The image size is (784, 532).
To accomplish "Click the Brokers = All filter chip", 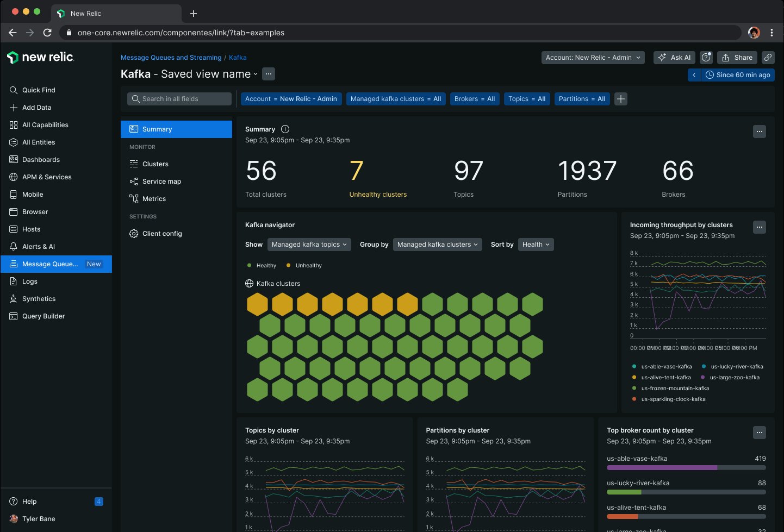I will [x=475, y=99].
